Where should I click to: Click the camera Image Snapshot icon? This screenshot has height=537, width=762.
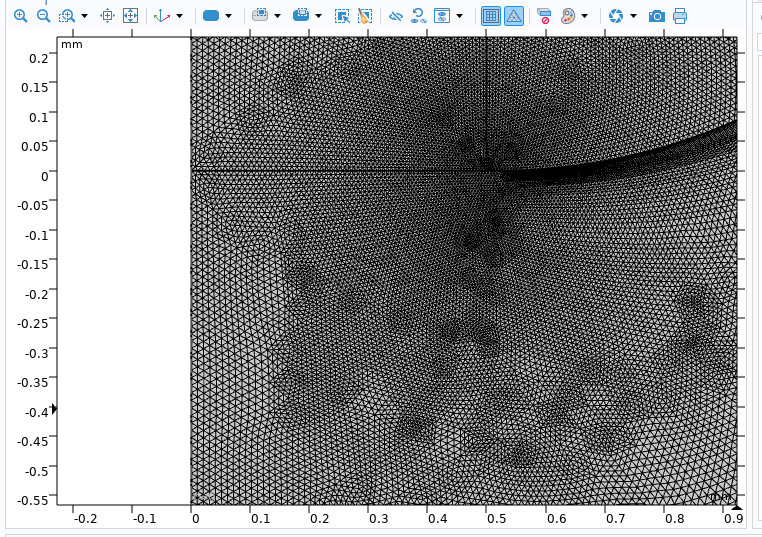tap(656, 16)
